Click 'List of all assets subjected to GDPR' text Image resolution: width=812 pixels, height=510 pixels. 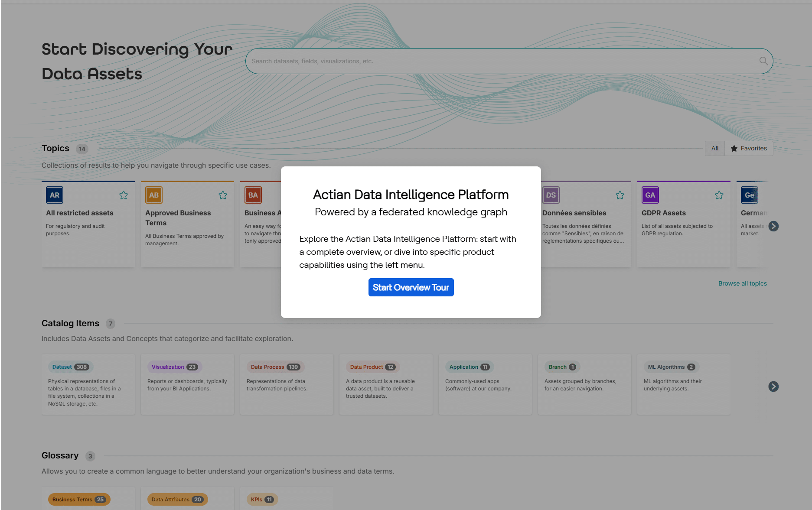[x=677, y=230]
